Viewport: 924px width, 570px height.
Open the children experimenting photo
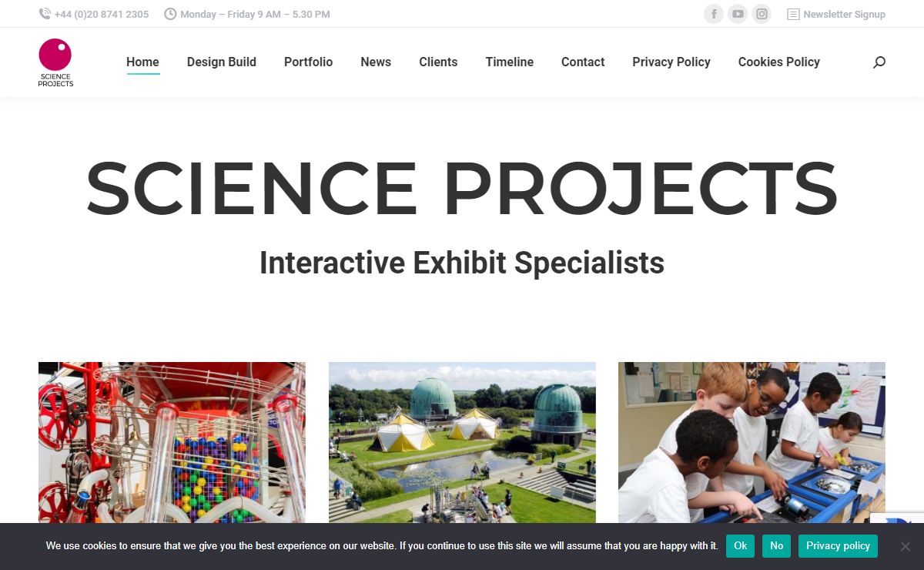click(752, 442)
